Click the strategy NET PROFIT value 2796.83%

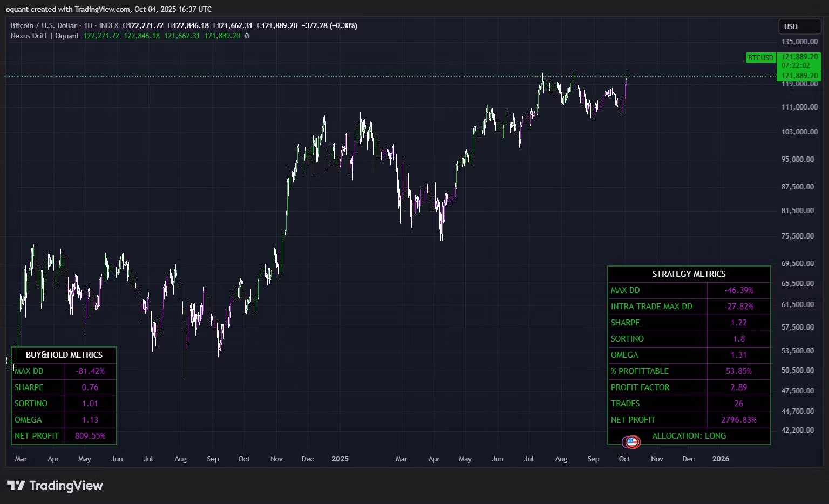[x=738, y=420]
